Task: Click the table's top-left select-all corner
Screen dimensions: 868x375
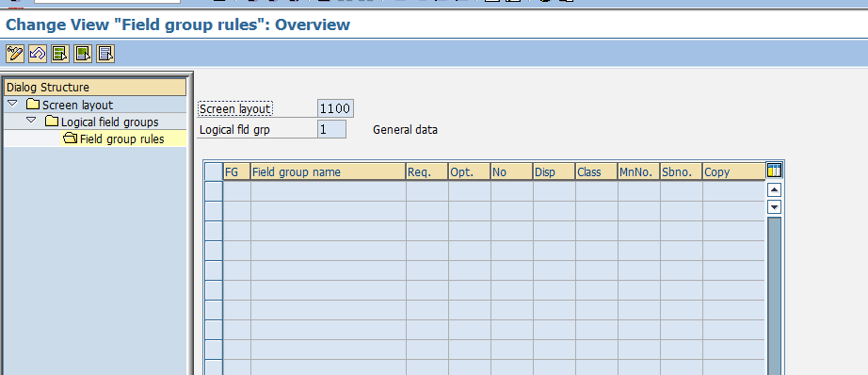Action: coord(214,171)
